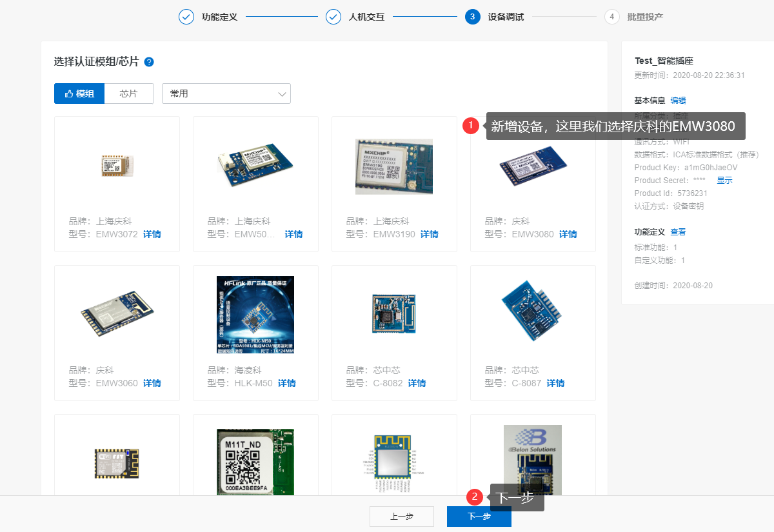Viewport: 774px width, 532px height.
Task: Select the 设备调试 step
Action: click(x=495, y=17)
